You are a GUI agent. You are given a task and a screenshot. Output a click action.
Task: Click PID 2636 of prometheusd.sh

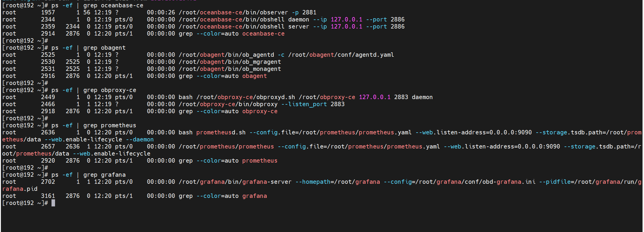48,132
